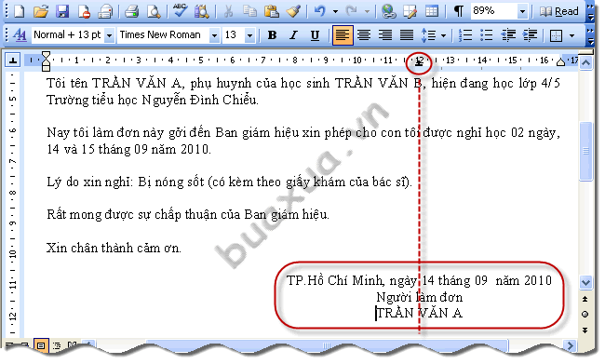The height and width of the screenshot is (364, 605).
Task: Click the vertical scrollbar thumb
Action: [x=586, y=151]
